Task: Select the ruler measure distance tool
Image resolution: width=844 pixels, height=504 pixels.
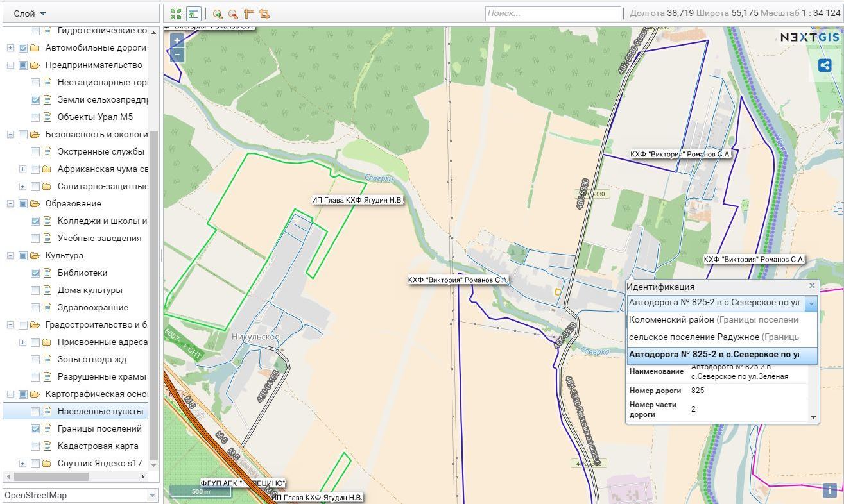Action: click(248, 13)
